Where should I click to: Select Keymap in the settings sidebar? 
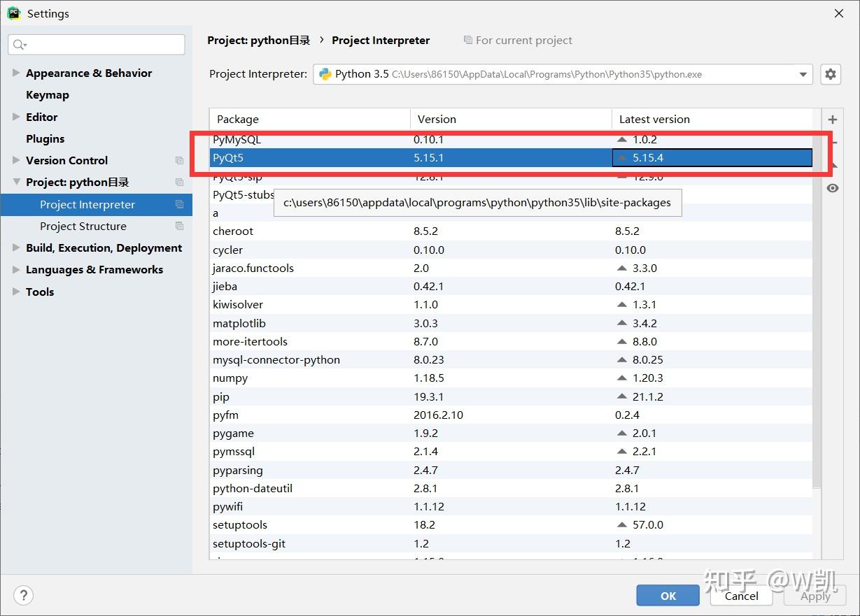pyautogui.click(x=48, y=94)
